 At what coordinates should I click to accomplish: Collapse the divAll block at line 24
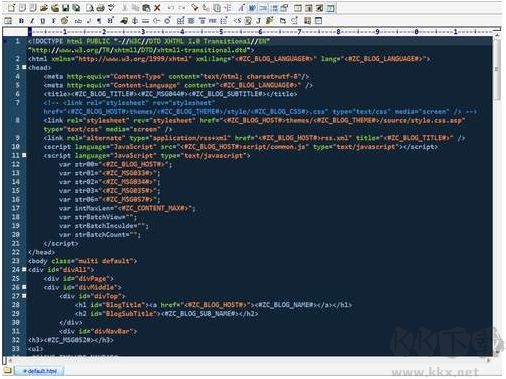pos(24,269)
